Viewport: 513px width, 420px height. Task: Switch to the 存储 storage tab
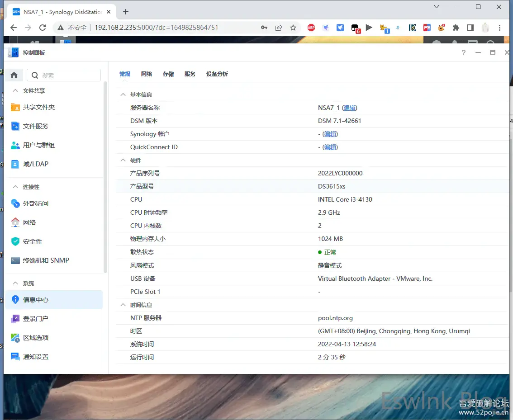pos(168,74)
